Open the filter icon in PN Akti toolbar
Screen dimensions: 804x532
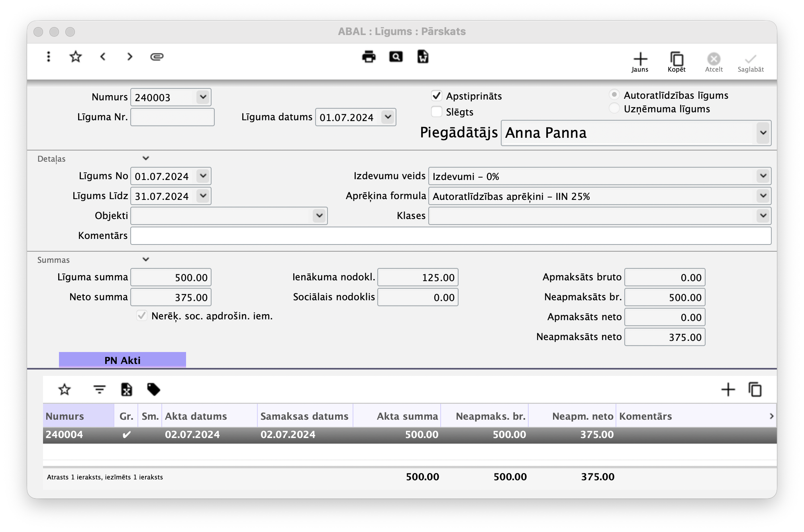click(x=99, y=389)
